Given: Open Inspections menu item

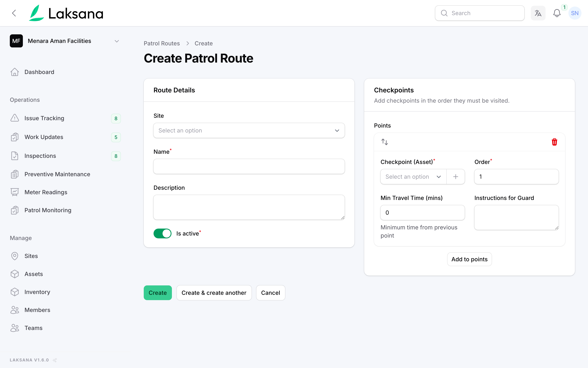Looking at the screenshot, I should pyautogui.click(x=65, y=156).
